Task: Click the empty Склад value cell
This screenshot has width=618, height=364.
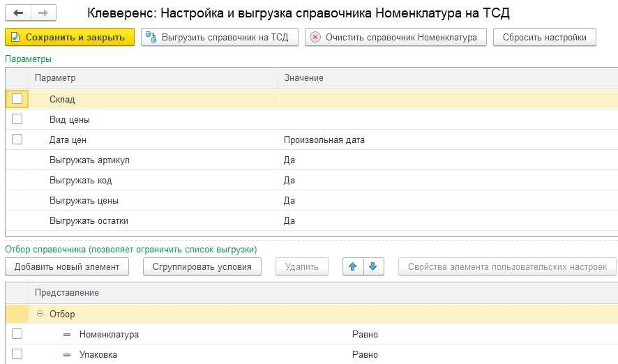Action: pos(448,99)
